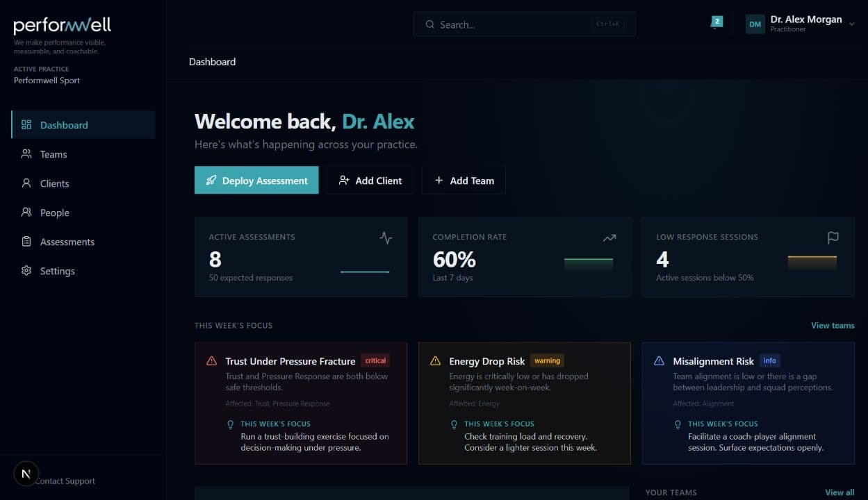868x500 pixels.
Task: Open Settings in the sidebar
Action: click(83, 271)
